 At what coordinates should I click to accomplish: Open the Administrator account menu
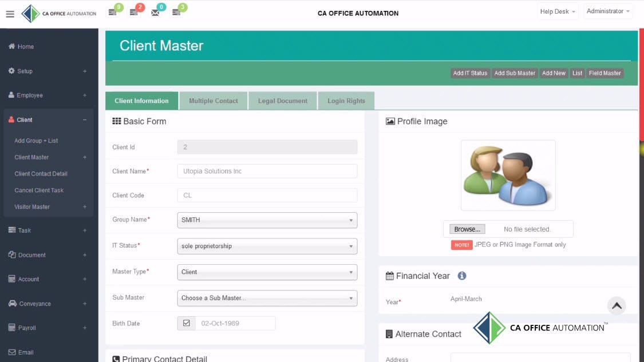pos(608,10)
